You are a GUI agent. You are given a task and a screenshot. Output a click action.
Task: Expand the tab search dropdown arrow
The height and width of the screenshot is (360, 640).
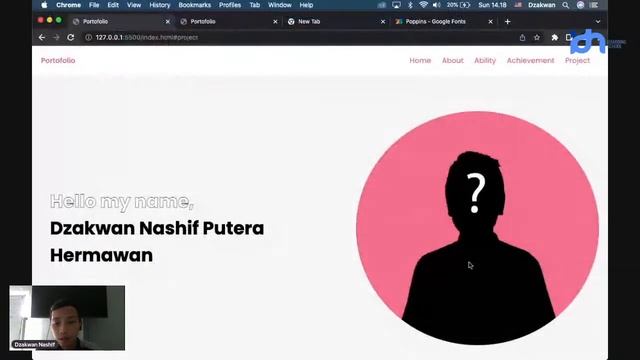point(598,22)
